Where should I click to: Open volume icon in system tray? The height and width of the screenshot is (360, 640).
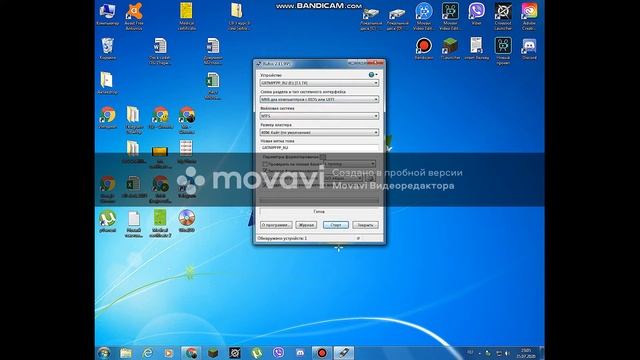507,353
